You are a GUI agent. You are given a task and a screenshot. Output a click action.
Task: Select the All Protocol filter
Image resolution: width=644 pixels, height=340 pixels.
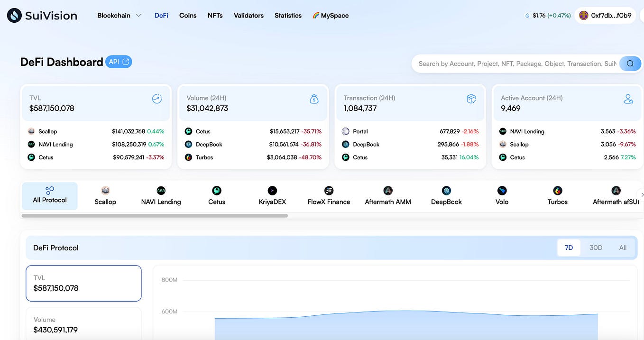pos(49,195)
